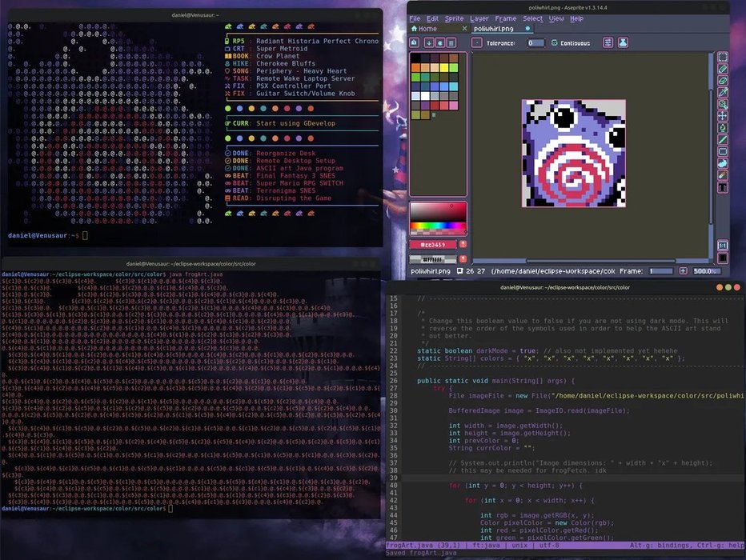Click the black square button below 1:1
The height and width of the screenshot is (560, 746).
tap(723, 258)
